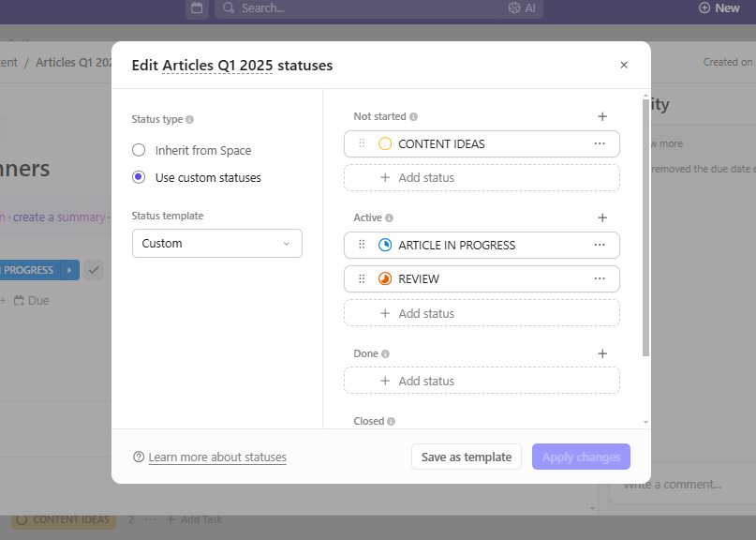Click Add status under Active section
The height and width of the screenshot is (540, 756).
[482, 313]
